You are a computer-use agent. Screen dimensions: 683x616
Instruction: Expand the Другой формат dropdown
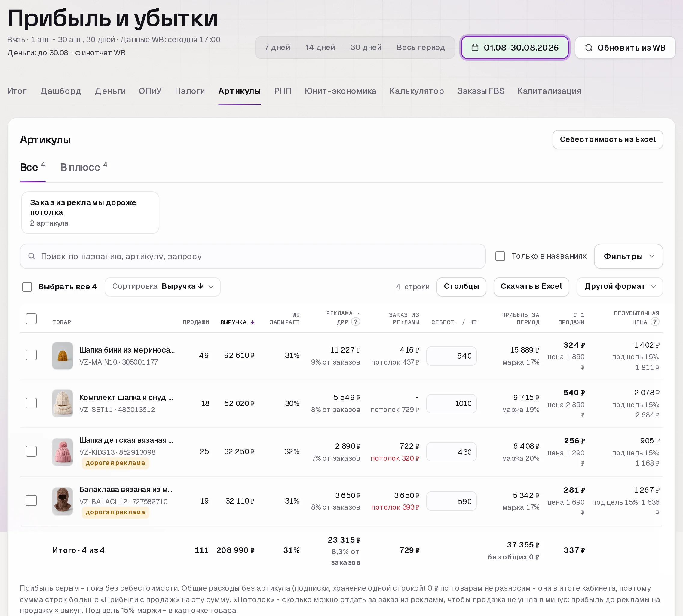619,287
